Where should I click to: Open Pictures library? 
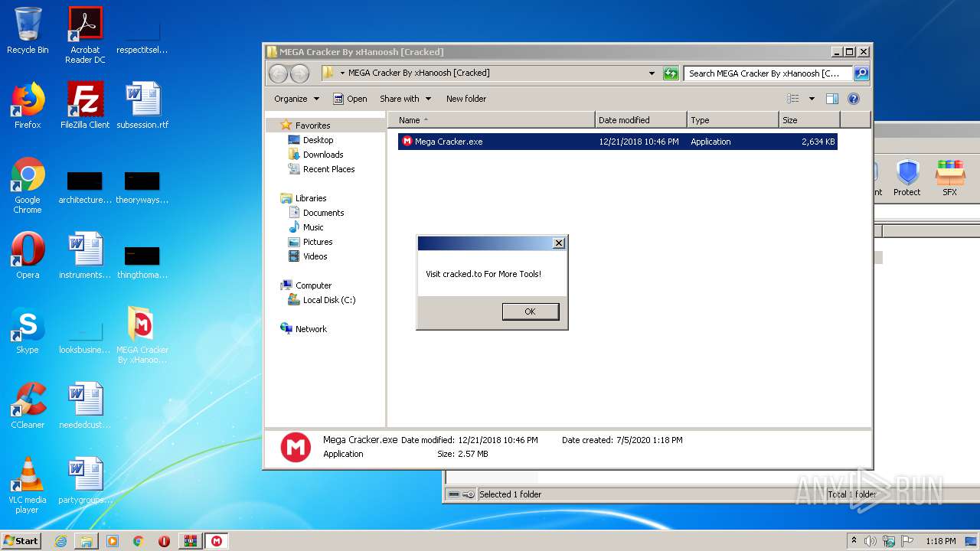pos(317,242)
